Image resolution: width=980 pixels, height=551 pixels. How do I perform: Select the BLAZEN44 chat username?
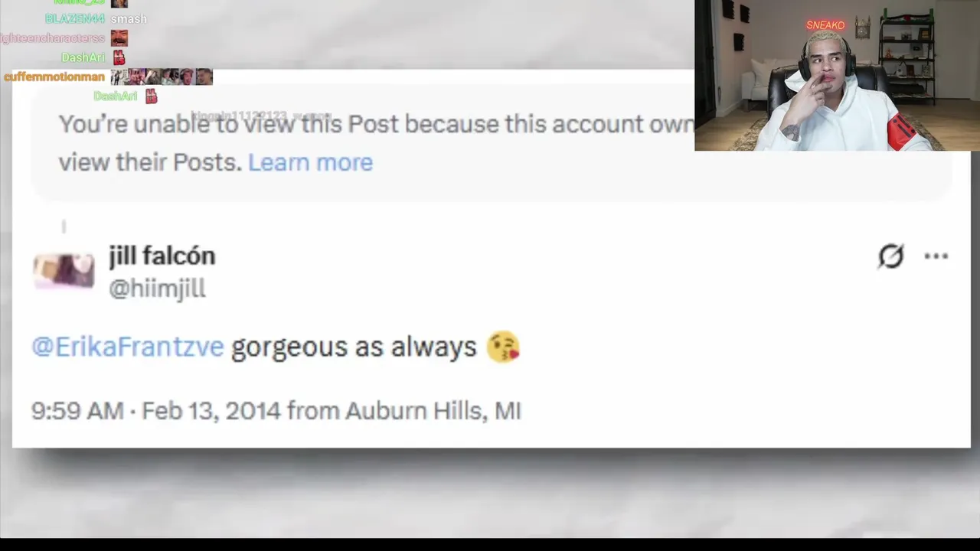74,18
